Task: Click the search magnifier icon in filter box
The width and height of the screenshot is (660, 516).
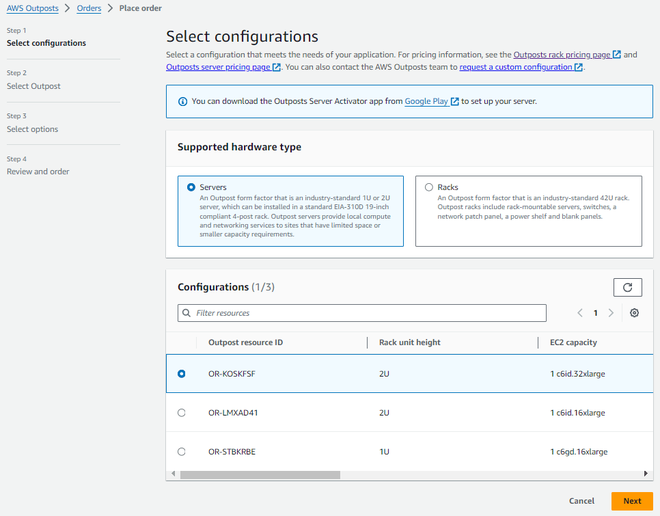Action: point(186,313)
